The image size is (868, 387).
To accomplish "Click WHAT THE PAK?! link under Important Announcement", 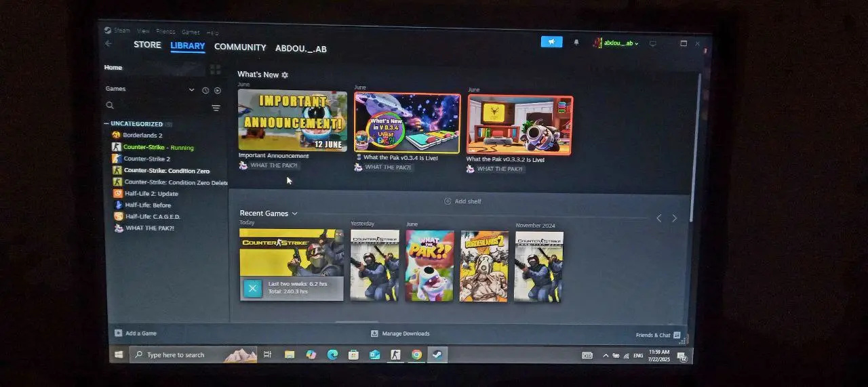I will 274,165.
